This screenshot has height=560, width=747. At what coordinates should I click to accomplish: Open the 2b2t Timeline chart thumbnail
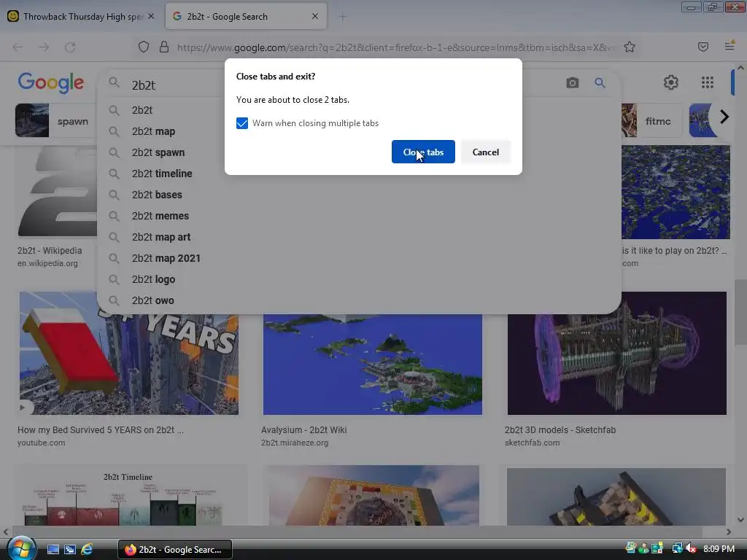[128, 496]
